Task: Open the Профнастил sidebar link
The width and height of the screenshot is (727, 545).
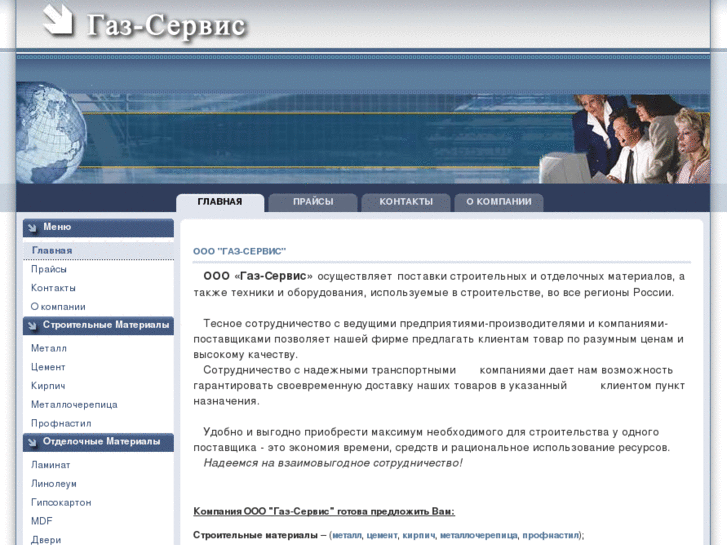Action: (x=61, y=423)
